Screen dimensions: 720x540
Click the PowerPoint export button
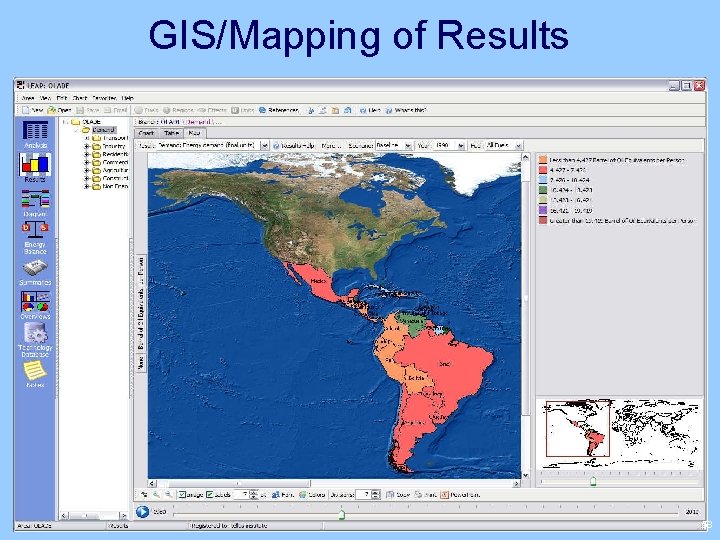(x=460, y=495)
